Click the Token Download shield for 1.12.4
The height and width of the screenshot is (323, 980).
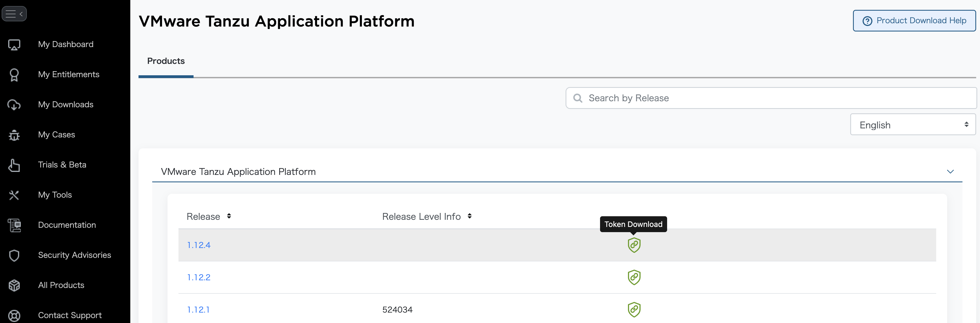point(634,245)
